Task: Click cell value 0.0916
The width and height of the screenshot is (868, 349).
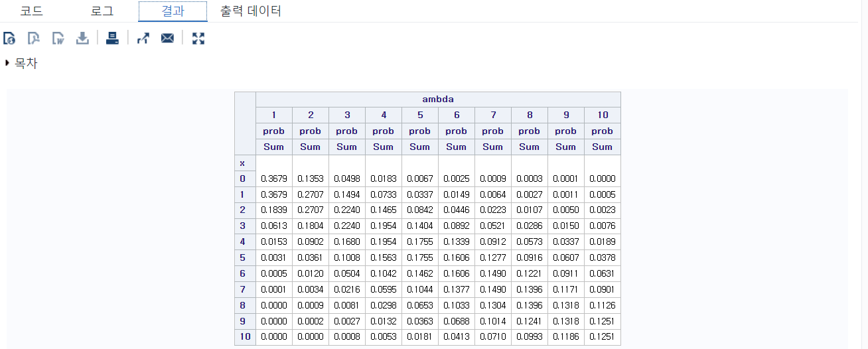Action: pyautogui.click(x=529, y=258)
